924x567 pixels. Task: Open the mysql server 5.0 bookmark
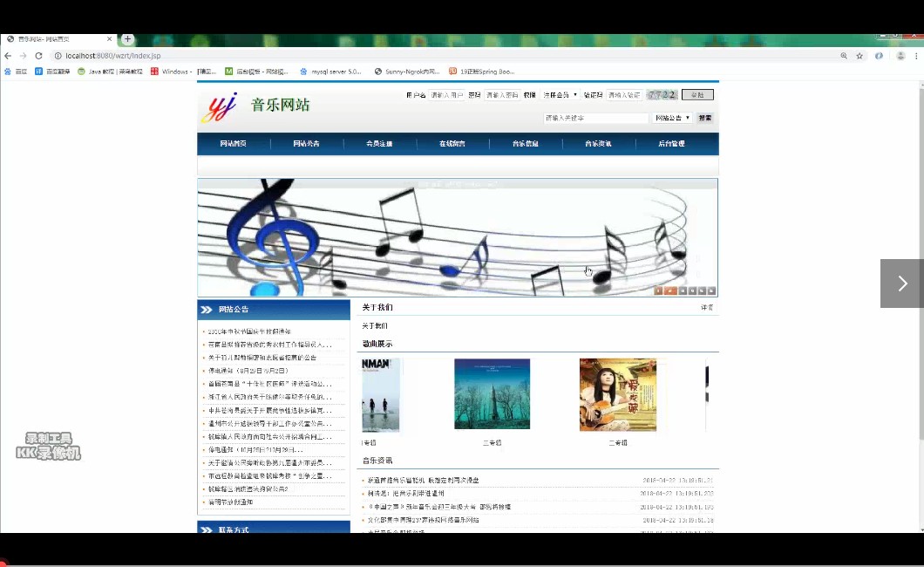[x=330, y=72]
